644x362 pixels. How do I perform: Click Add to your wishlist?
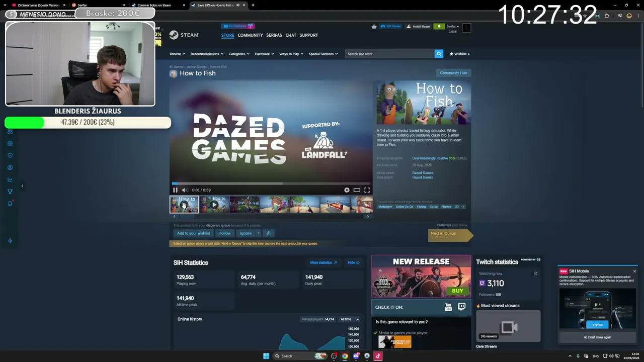[193, 233]
